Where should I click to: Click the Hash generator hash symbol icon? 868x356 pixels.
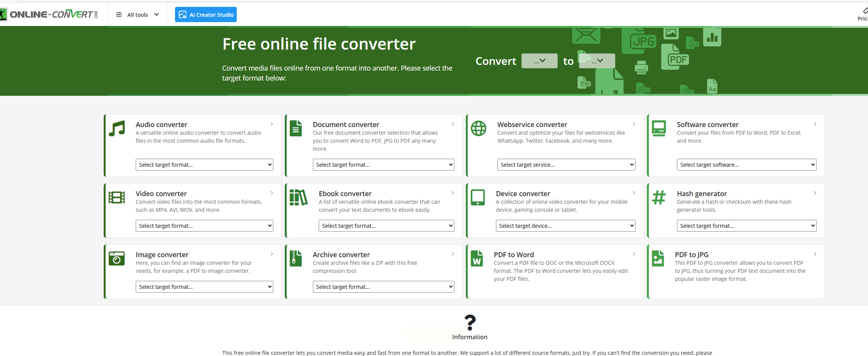click(659, 198)
